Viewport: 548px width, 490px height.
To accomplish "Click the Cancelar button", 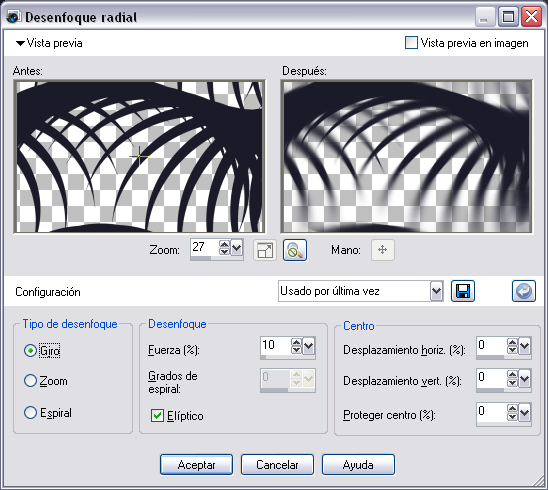I will click(277, 464).
